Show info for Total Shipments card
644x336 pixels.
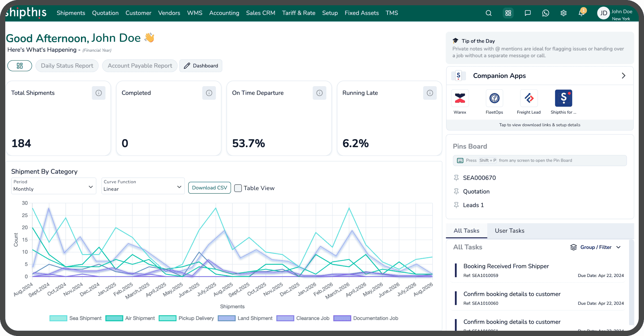tap(99, 93)
